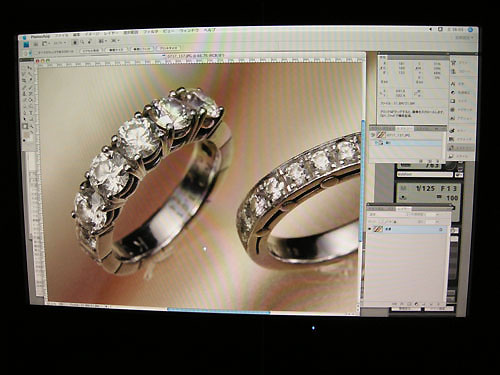The image size is (500, 375).
Task: Open the Arrange Documents dropdown
Action: (102, 41)
